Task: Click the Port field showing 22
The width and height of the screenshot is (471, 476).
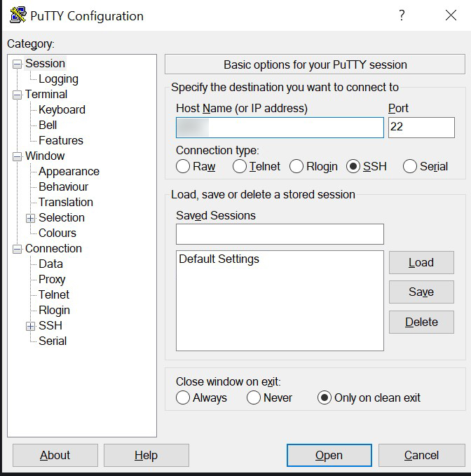Action: pyautogui.click(x=421, y=128)
